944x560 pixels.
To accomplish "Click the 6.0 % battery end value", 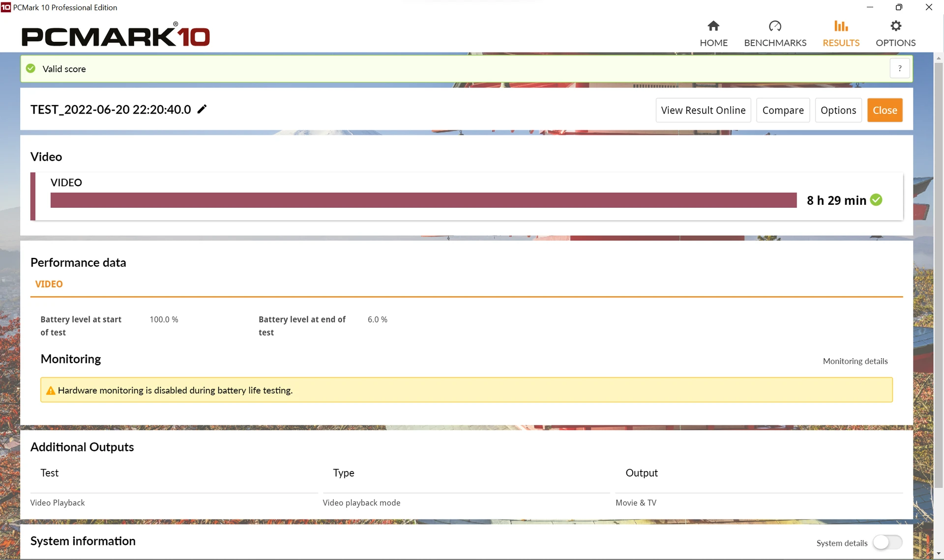I will 378,319.
